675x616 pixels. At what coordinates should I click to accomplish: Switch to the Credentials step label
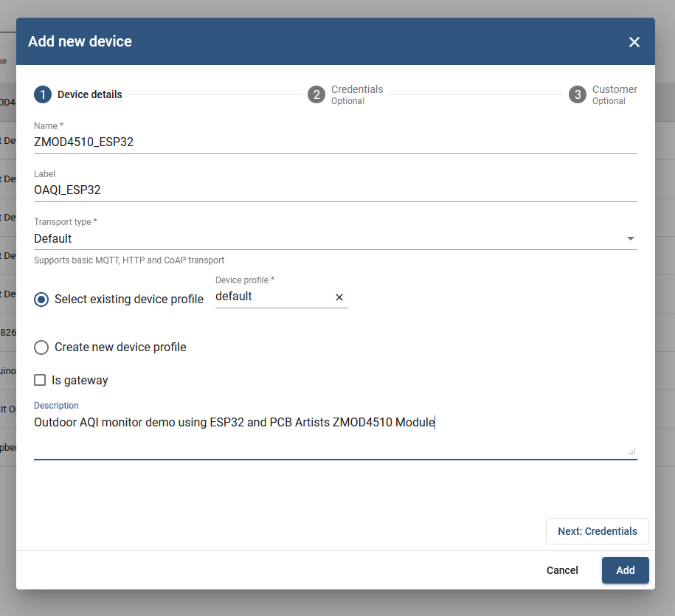click(357, 90)
